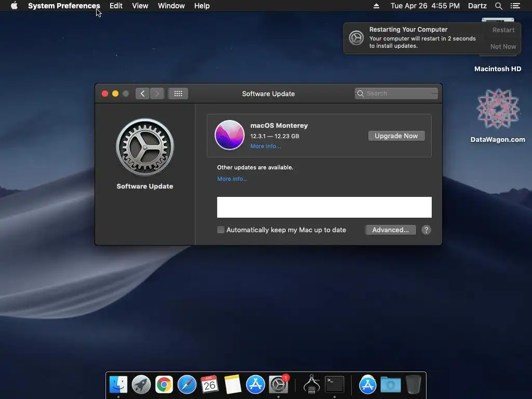
Task: Click the gear icon in restart notification
Action: click(x=356, y=37)
